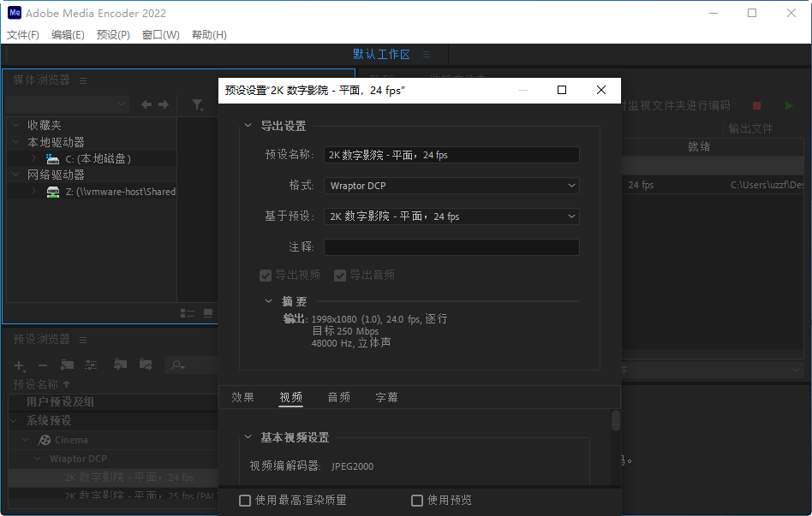The height and width of the screenshot is (516, 812).
Task: Open the 预设(P) menu
Action: [111, 35]
